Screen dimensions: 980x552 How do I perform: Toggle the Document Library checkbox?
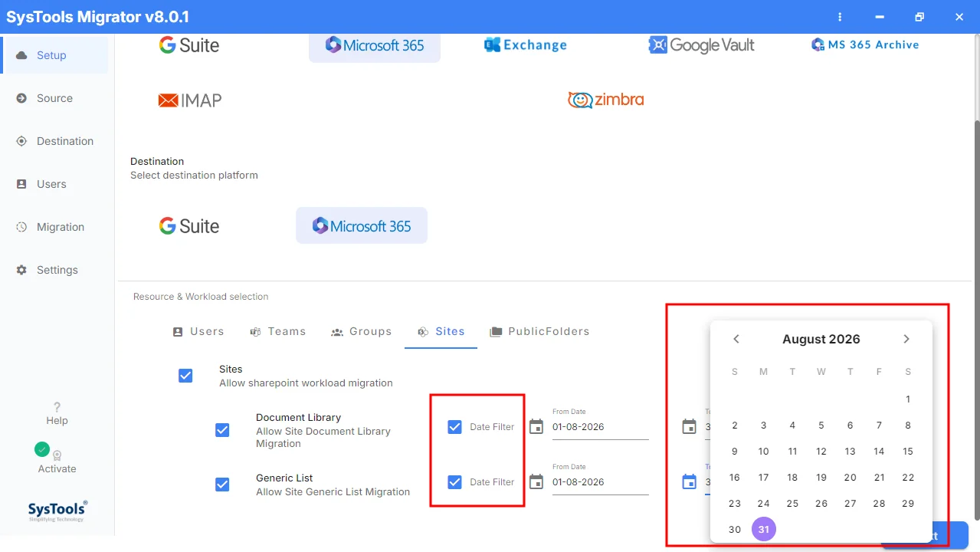pos(222,430)
